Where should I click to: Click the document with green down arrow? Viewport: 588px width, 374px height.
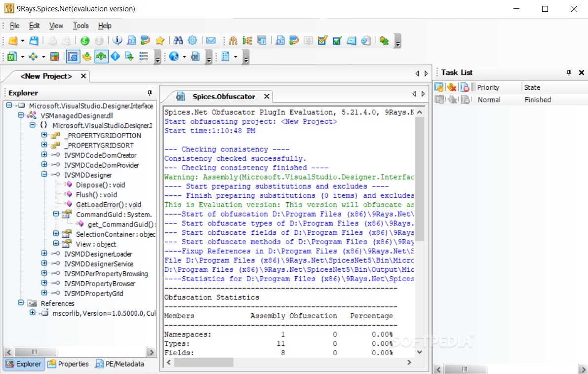(x=129, y=57)
